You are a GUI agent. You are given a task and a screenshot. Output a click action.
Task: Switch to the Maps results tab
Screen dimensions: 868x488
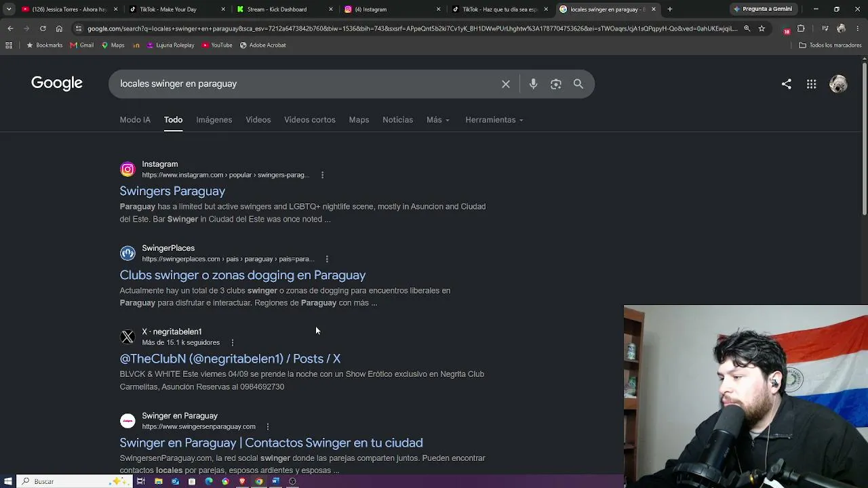point(359,120)
